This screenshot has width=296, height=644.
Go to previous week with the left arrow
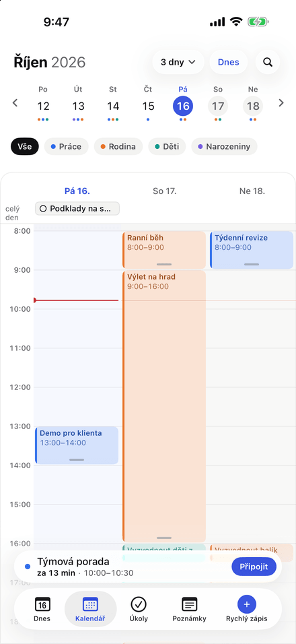(x=15, y=102)
